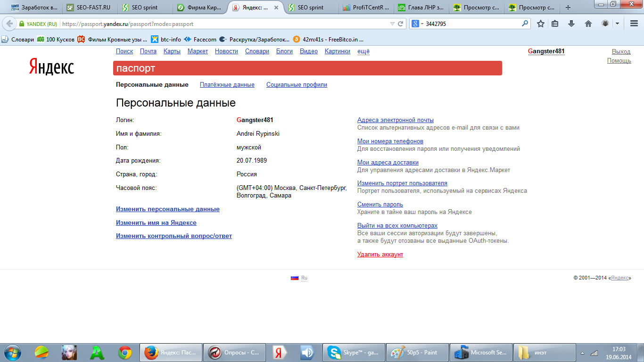Open Мои номера телефонов link
Image resolution: width=644 pixels, height=362 pixels.
390,141
